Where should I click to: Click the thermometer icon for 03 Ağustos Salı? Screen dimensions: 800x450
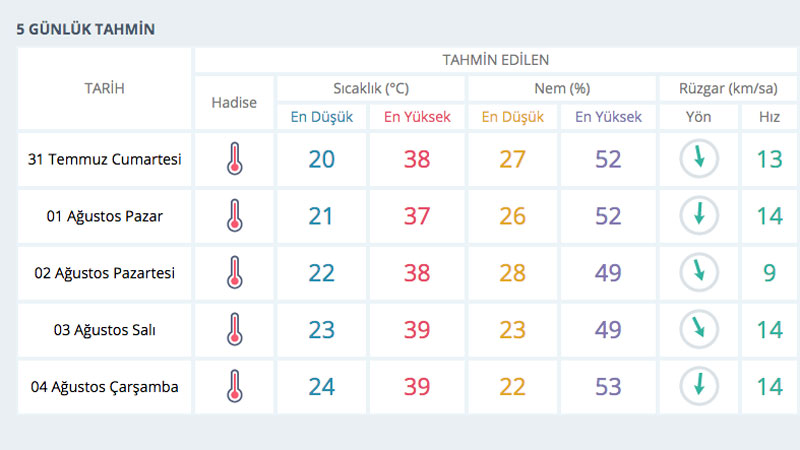tap(234, 329)
